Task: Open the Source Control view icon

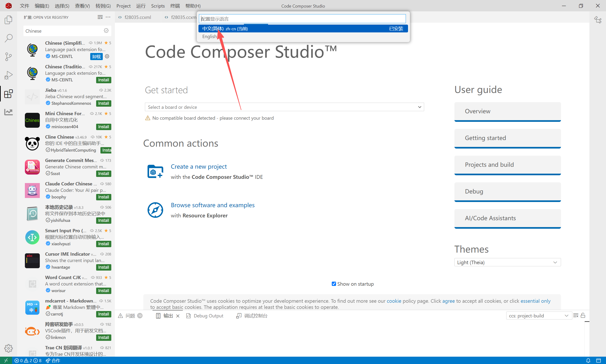Action: [x=8, y=57]
